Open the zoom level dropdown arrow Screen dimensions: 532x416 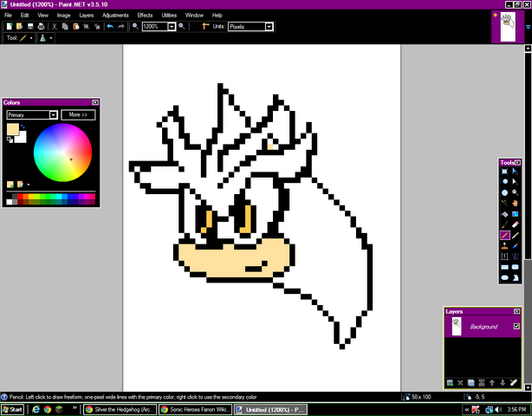pos(172,27)
